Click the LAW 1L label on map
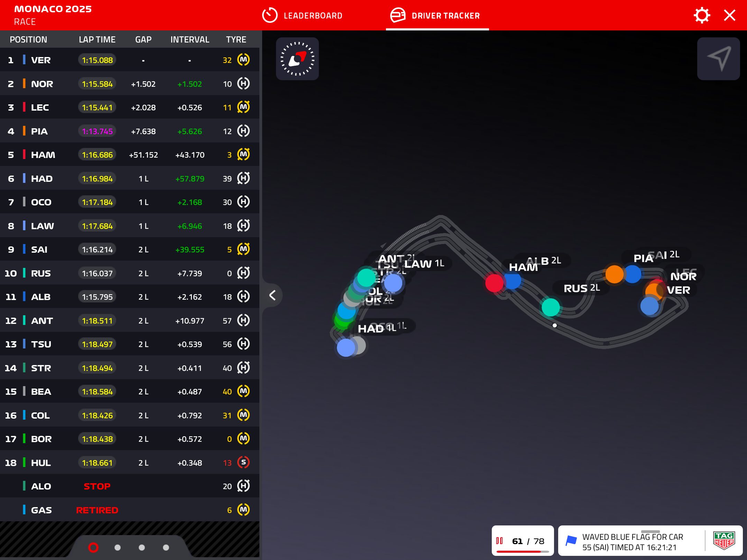This screenshot has height=560, width=747. [x=424, y=264]
